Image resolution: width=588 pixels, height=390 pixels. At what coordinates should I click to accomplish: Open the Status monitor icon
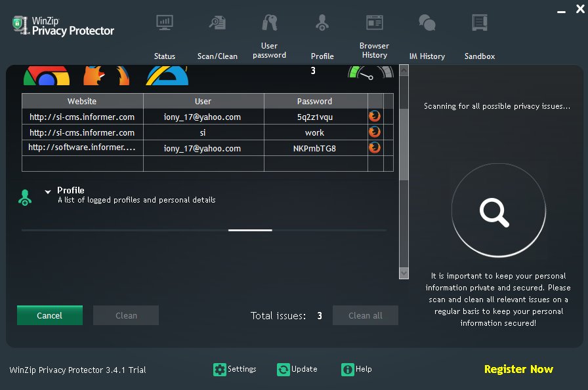pyautogui.click(x=165, y=23)
